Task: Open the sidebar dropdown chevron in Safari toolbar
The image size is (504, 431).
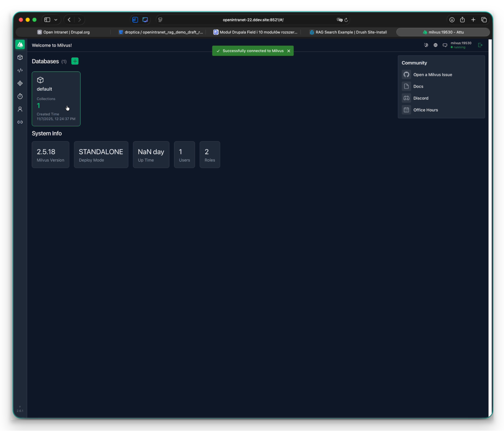Action: [56, 20]
